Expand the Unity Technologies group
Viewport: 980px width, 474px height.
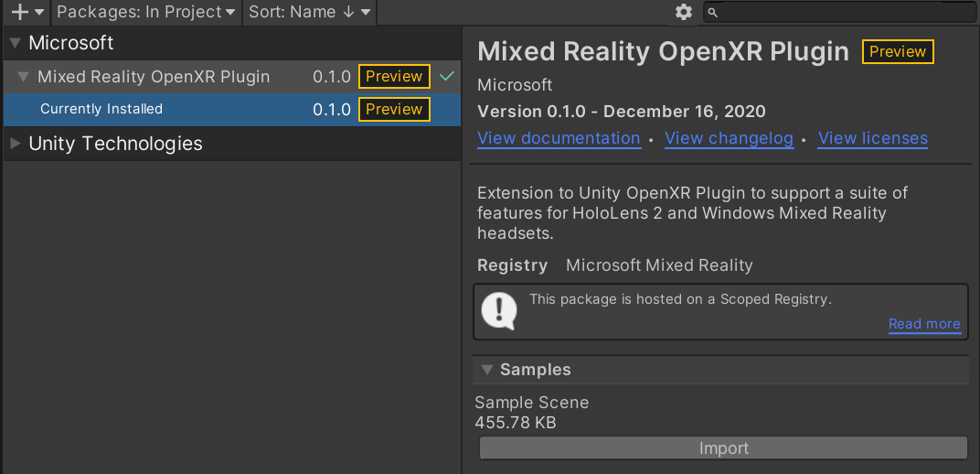coord(16,144)
